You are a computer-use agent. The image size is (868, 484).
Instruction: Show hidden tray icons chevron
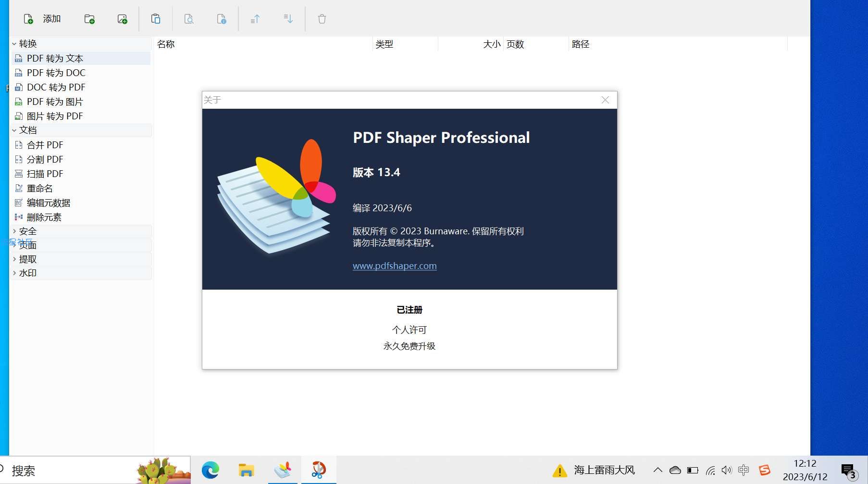657,470
